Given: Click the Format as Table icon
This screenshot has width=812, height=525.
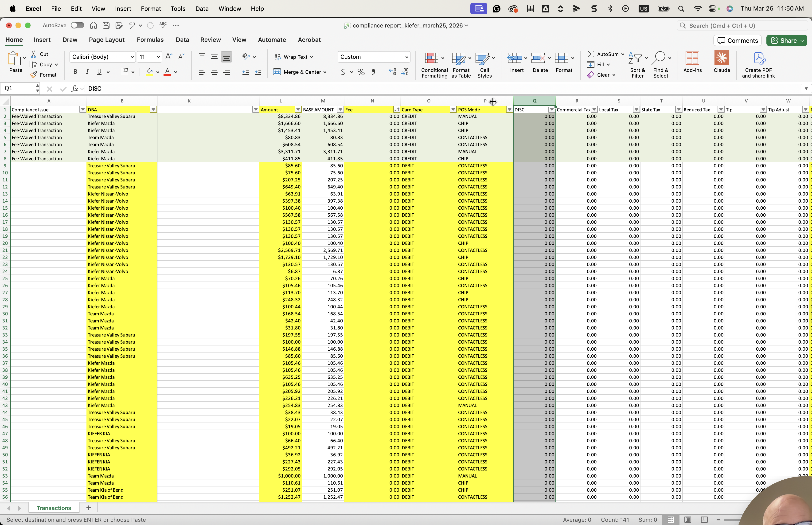Looking at the screenshot, I should (459, 58).
